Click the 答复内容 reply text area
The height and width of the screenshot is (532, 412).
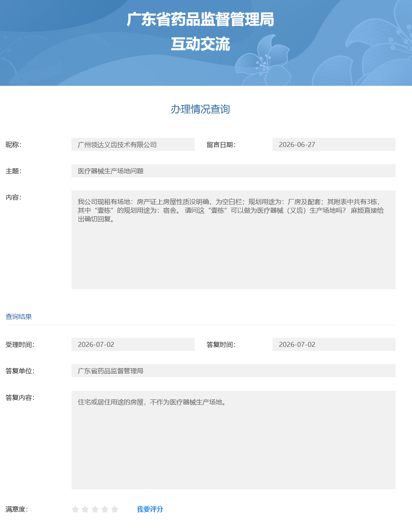[x=233, y=440]
